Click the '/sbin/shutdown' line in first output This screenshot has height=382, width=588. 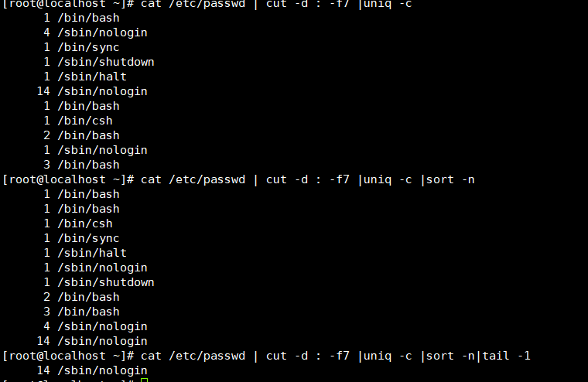(99, 62)
